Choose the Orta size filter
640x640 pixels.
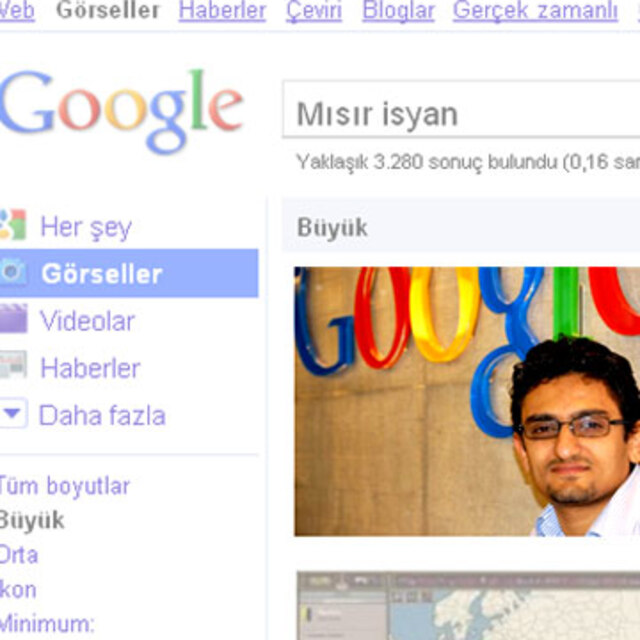[x=19, y=555]
